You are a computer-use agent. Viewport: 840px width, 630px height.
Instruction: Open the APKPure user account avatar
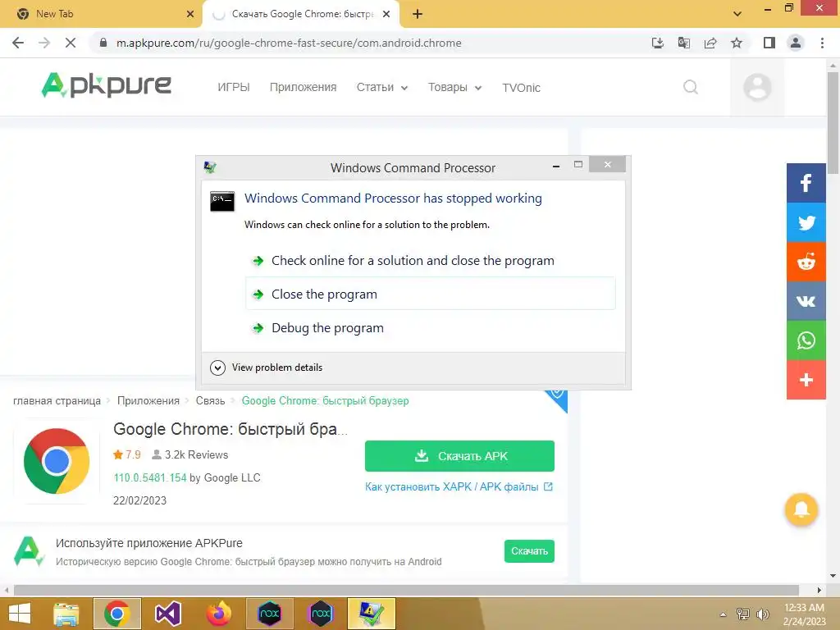tap(757, 87)
